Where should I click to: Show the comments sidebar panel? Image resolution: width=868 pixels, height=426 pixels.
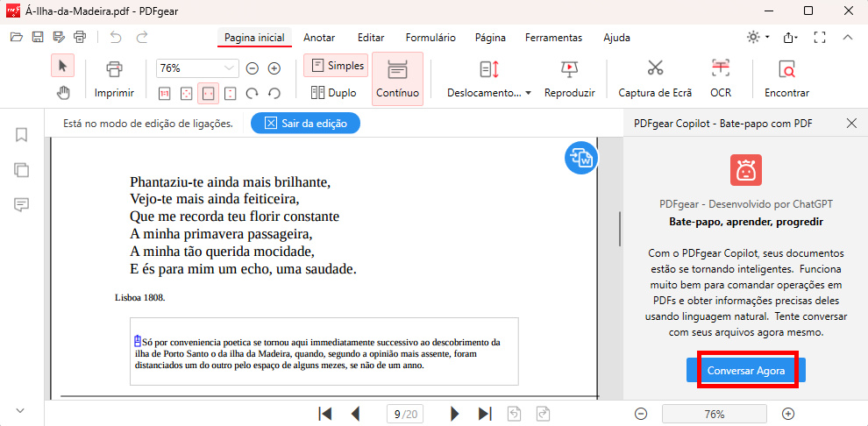[21, 205]
